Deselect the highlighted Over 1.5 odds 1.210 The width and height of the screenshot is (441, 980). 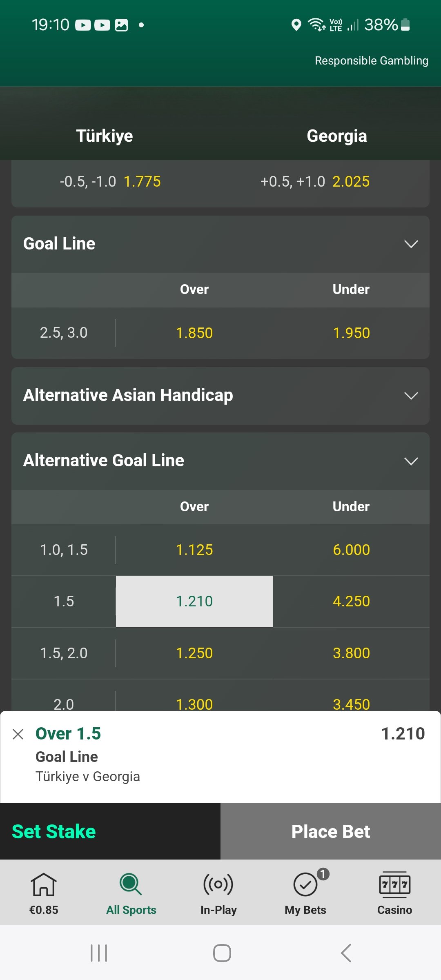[x=194, y=601]
